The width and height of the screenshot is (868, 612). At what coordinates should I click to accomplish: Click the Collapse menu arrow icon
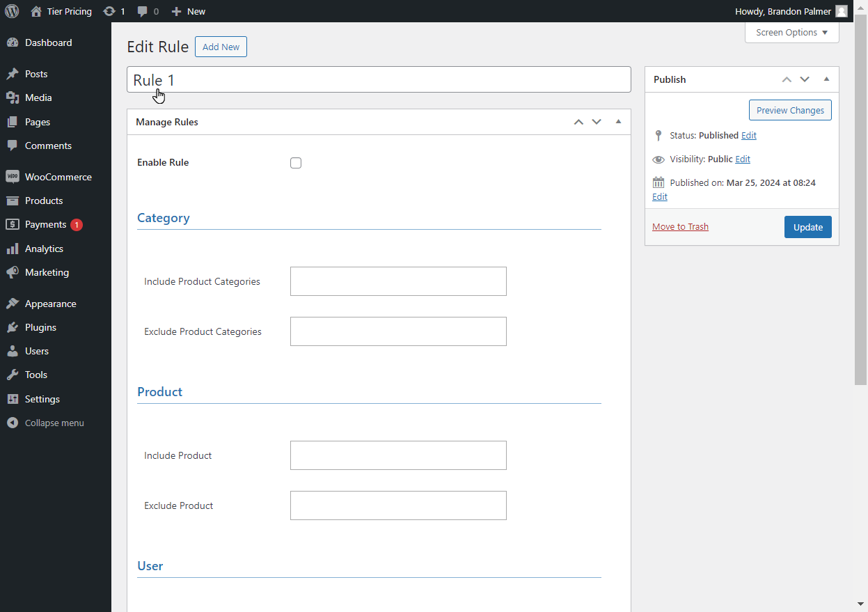[13, 423]
